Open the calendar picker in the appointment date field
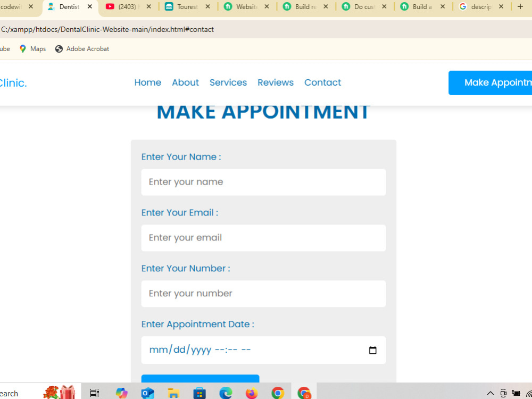This screenshot has height=399, width=532. pyautogui.click(x=372, y=350)
